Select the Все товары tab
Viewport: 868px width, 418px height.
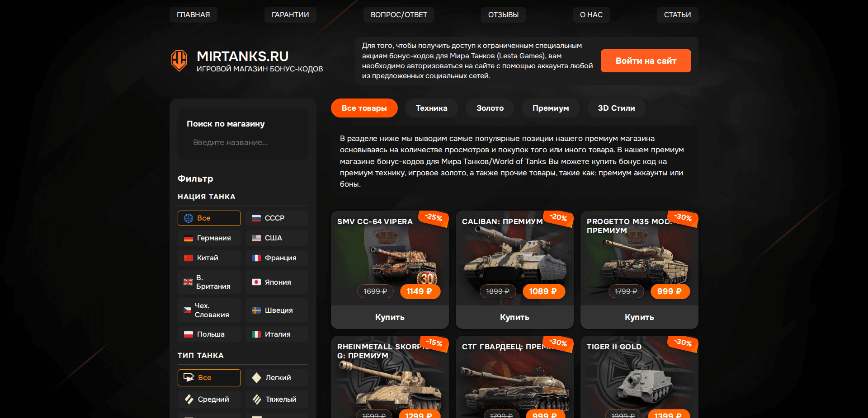click(x=364, y=108)
